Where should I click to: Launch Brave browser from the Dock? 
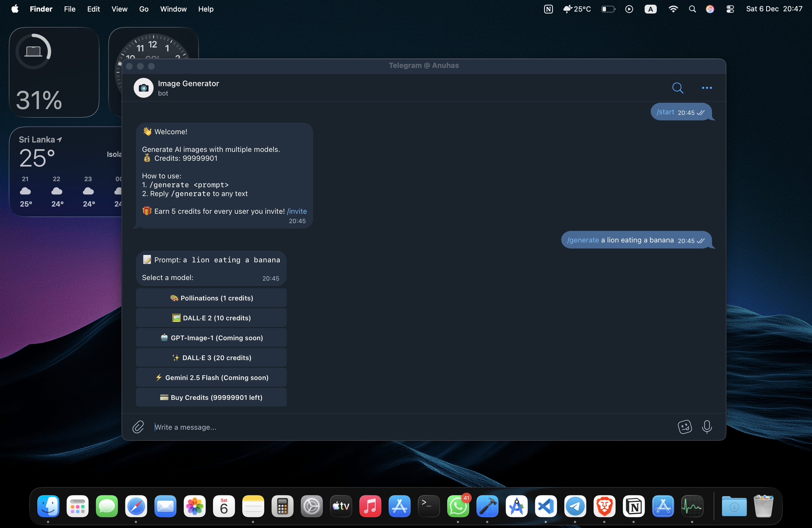604,507
